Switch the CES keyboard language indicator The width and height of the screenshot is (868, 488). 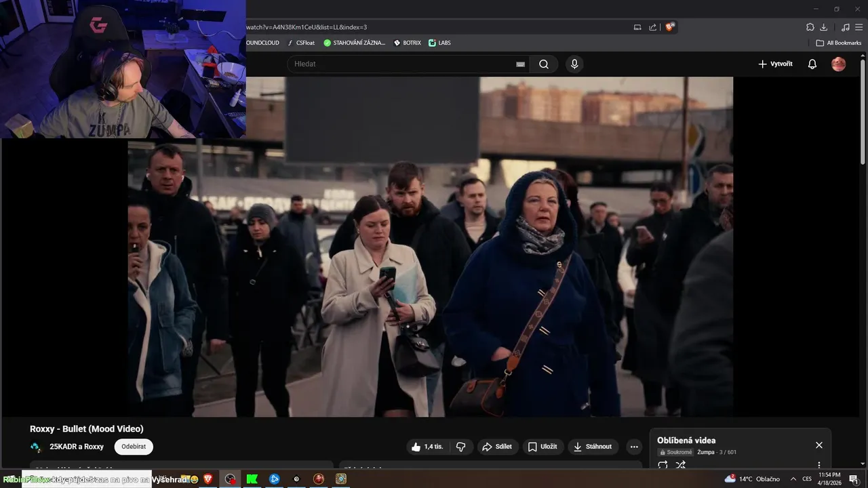(807, 479)
